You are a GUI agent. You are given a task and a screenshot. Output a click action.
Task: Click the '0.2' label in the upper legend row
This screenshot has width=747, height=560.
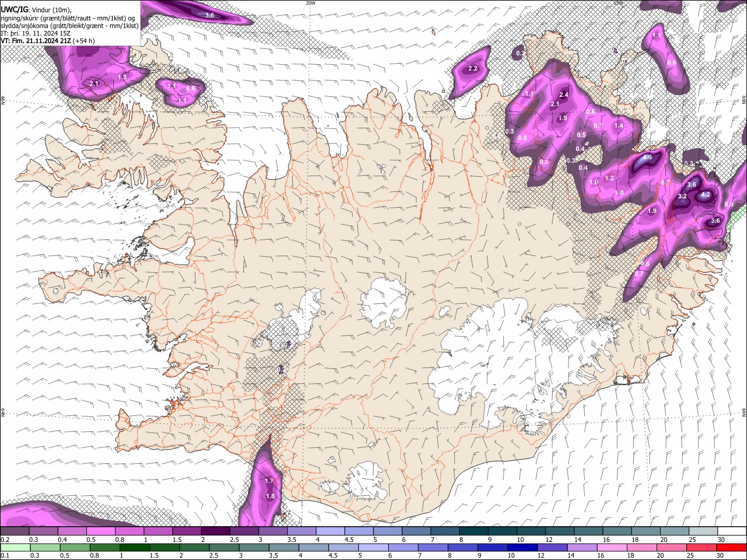click(4, 540)
